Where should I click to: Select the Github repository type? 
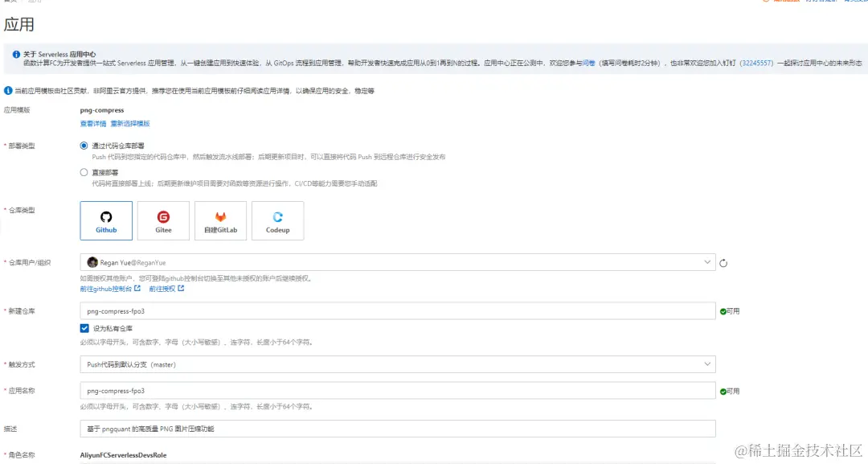point(106,220)
